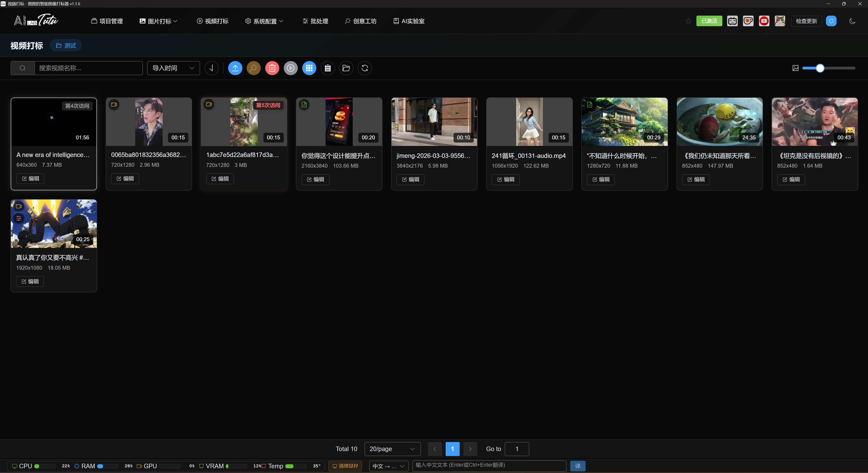Open folder via toolbar folder icon
This screenshot has width=868, height=473.
(346, 68)
